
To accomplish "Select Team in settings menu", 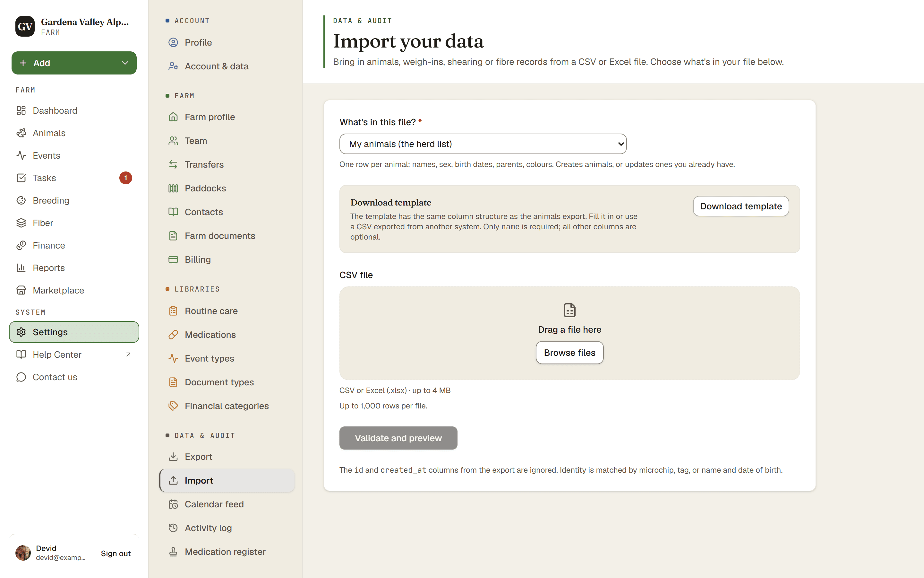I will point(227,141).
